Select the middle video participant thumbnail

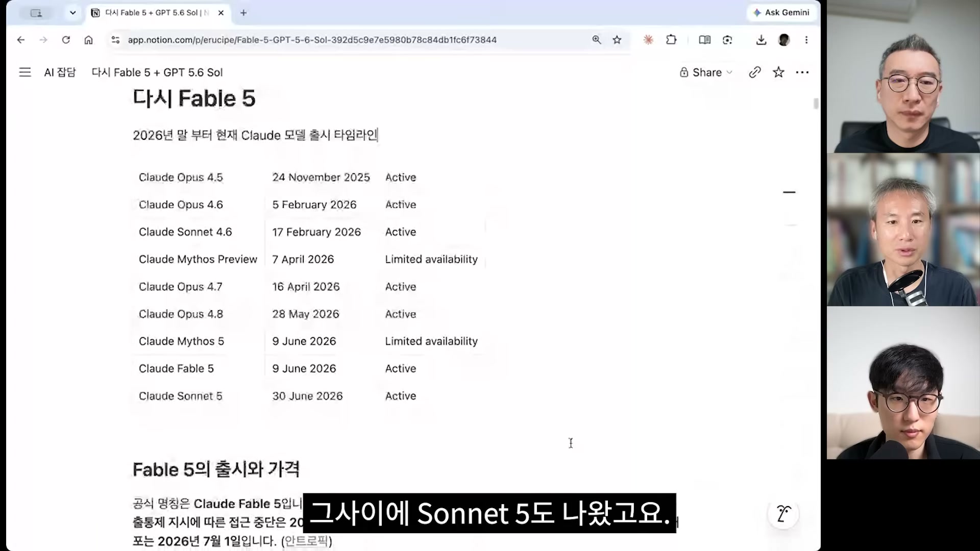point(903,230)
